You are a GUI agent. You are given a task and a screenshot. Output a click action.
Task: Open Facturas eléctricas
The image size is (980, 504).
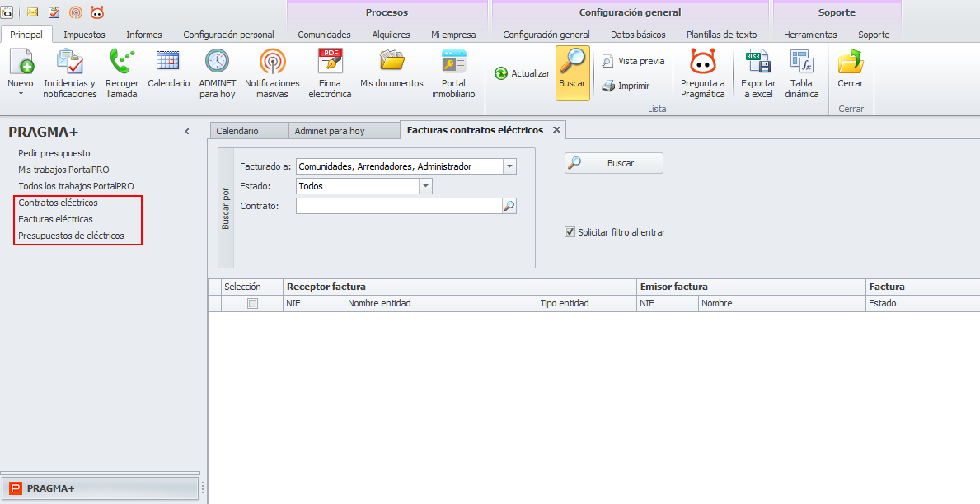click(x=55, y=219)
